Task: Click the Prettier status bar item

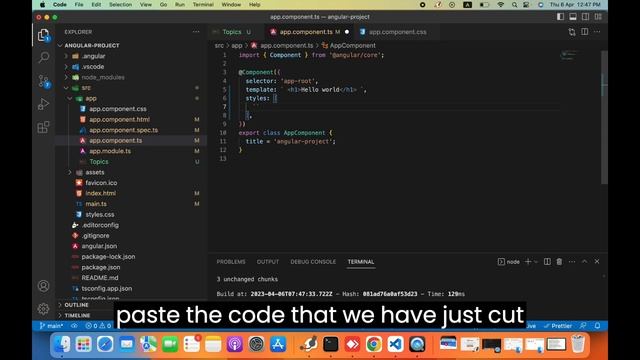Action: [558, 326]
